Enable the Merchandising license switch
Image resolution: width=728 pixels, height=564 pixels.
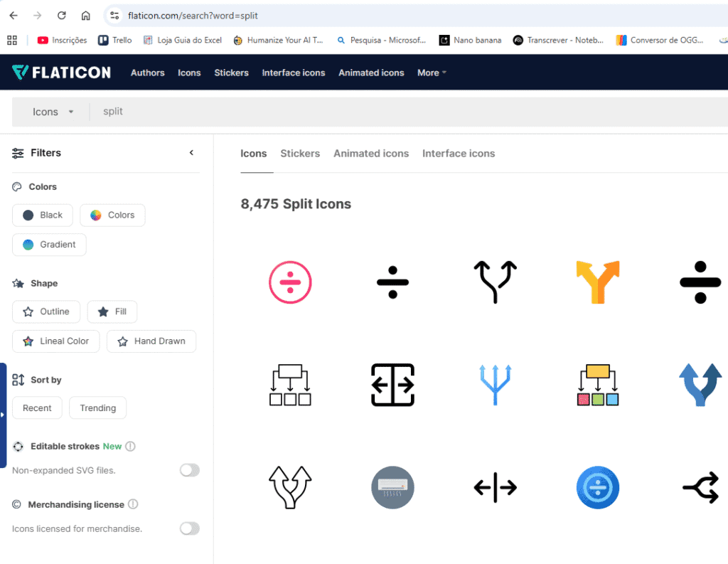click(190, 528)
